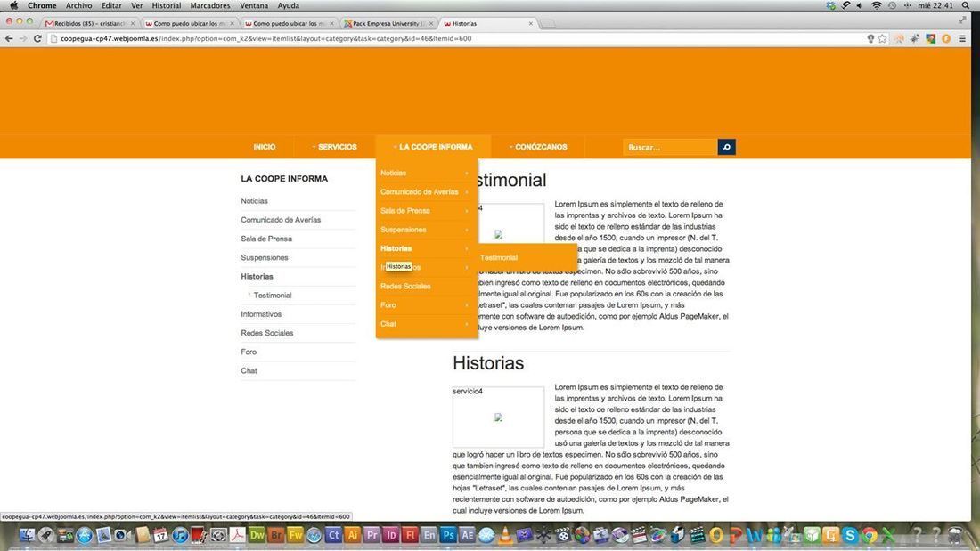Viewport: 980px width, 551px height.
Task: Open After Effects in the dock
Action: click(467, 535)
